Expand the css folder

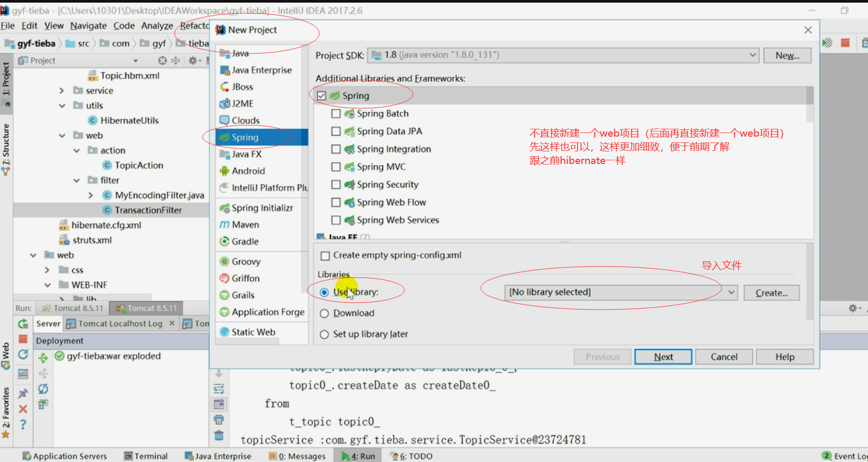(x=47, y=270)
